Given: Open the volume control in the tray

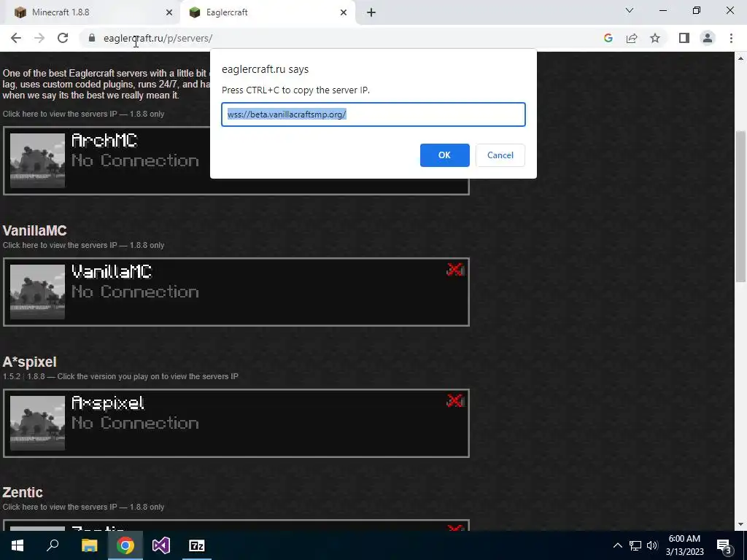Looking at the screenshot, I should pos(652,545).
